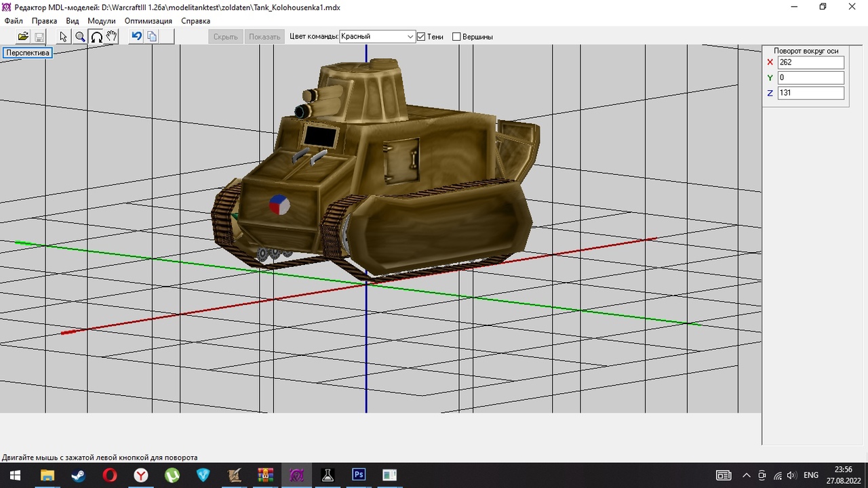Click the blue Undo arrow icon

(x=136, y=37)
